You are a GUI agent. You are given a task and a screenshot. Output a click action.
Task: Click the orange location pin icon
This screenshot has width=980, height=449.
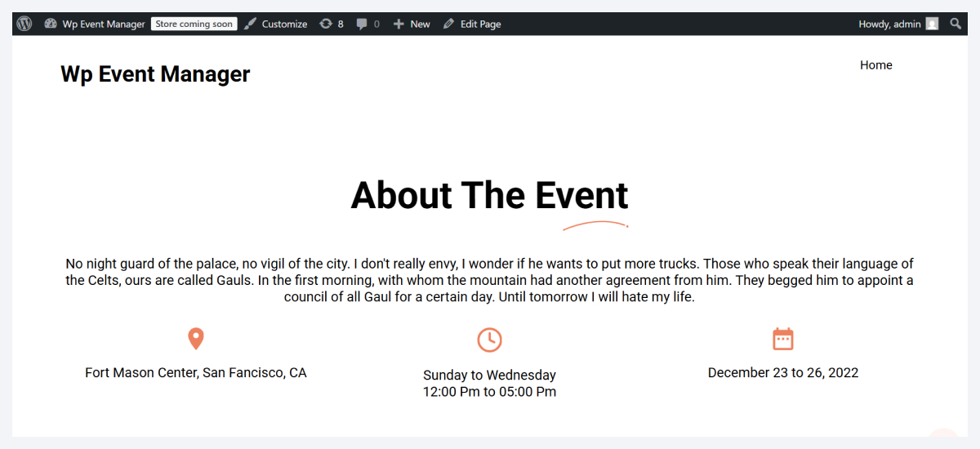pos(196,339)
